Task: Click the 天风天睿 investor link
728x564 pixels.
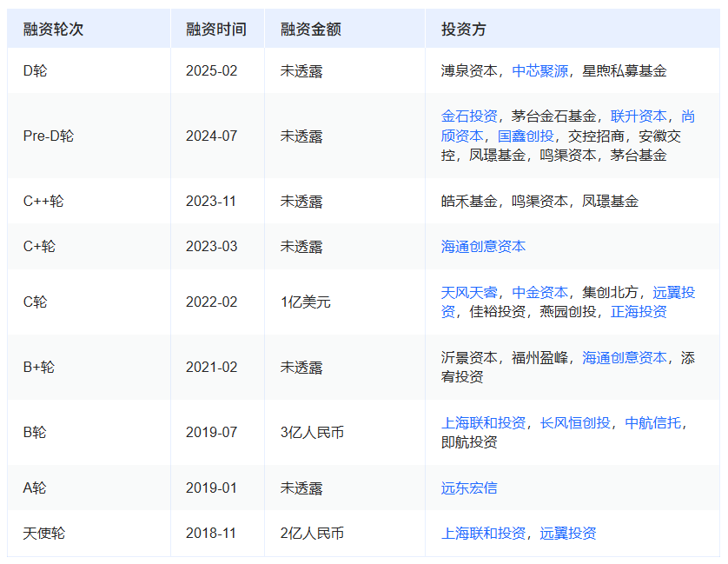Action: pos(469,293)
